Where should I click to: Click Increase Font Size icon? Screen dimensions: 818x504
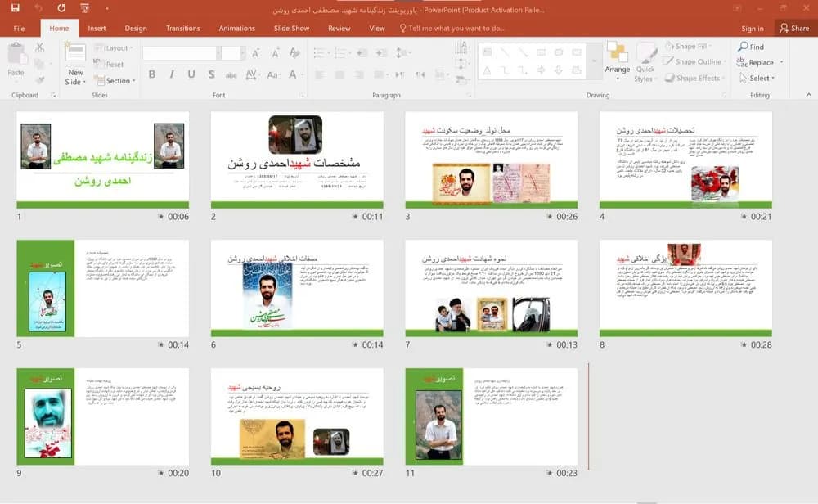(255, 52)
